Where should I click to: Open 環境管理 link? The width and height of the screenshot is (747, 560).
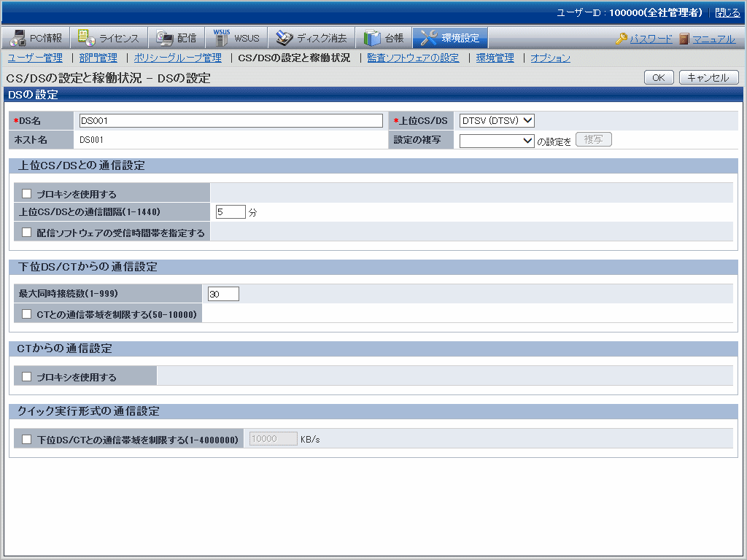click(x=495, y=58)
